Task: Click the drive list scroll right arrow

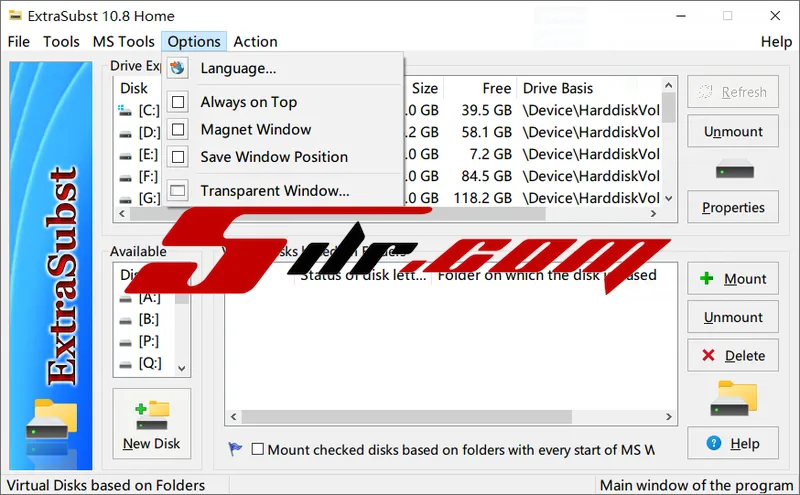Action: 654,214
